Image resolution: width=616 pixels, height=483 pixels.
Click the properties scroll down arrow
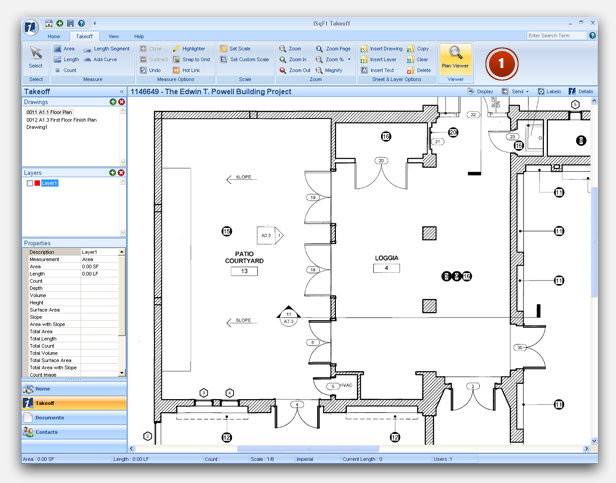[122, 373]
